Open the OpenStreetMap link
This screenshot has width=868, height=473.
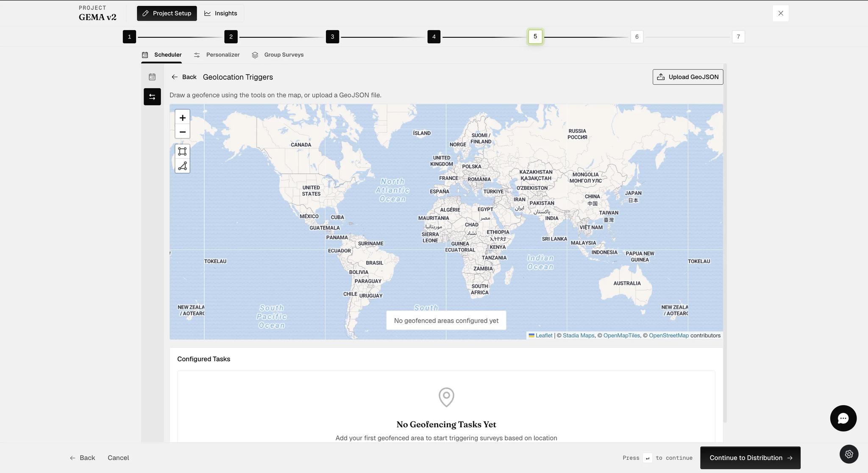pos(669,335)
